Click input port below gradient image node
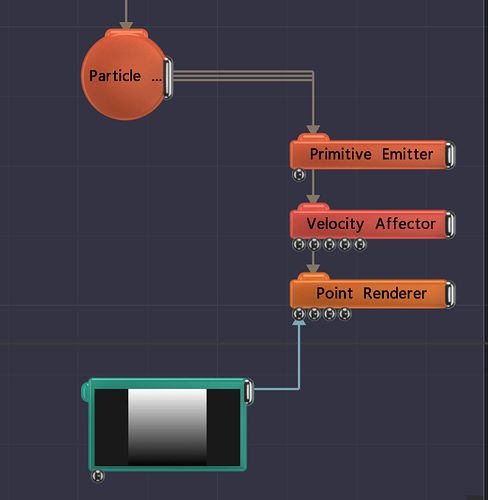The image size is (488, 500). pyautogui.click(x=98, y=476)
